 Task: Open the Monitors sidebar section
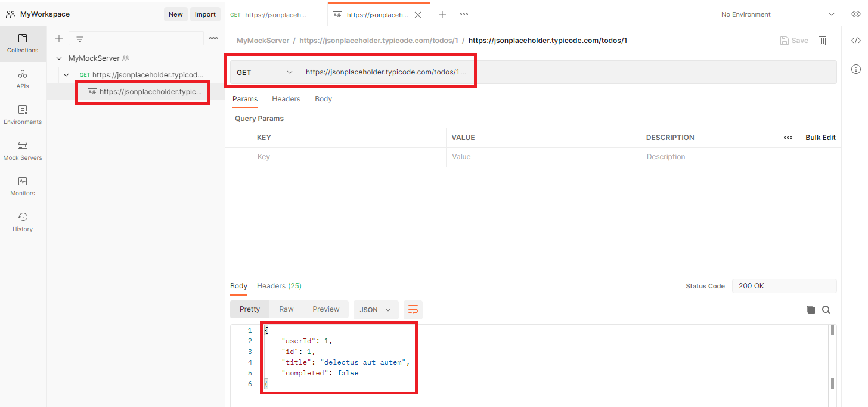tap(23, 187)
